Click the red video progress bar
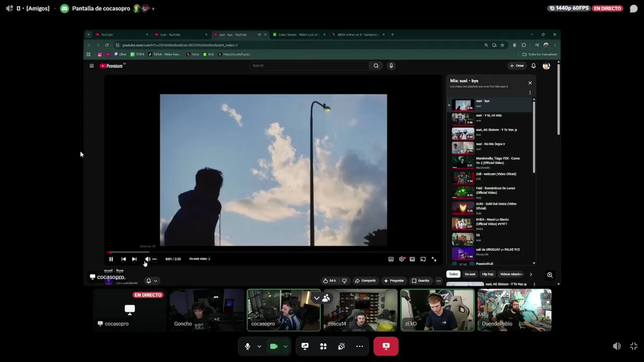Viewport: 644px width, 362px height. tap(273, 252)
